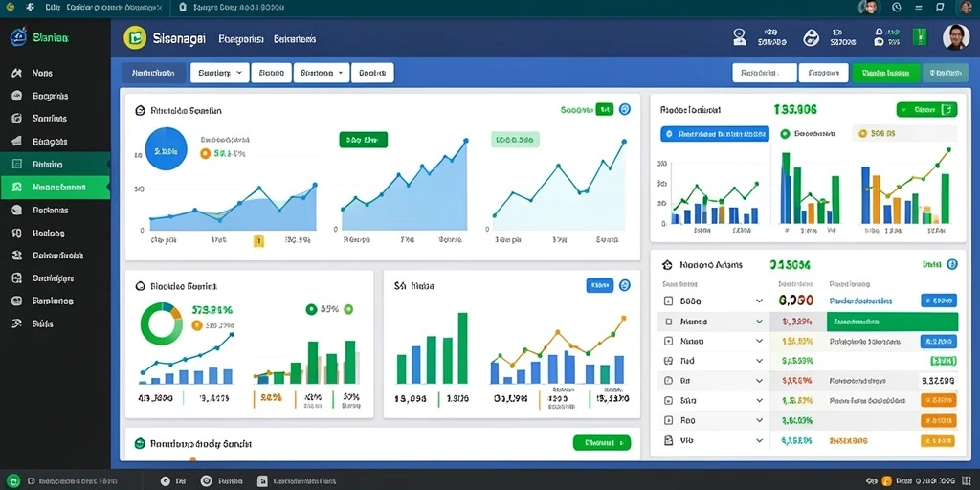Click the blue pie circle on the first card

click(x=167, y=148)
